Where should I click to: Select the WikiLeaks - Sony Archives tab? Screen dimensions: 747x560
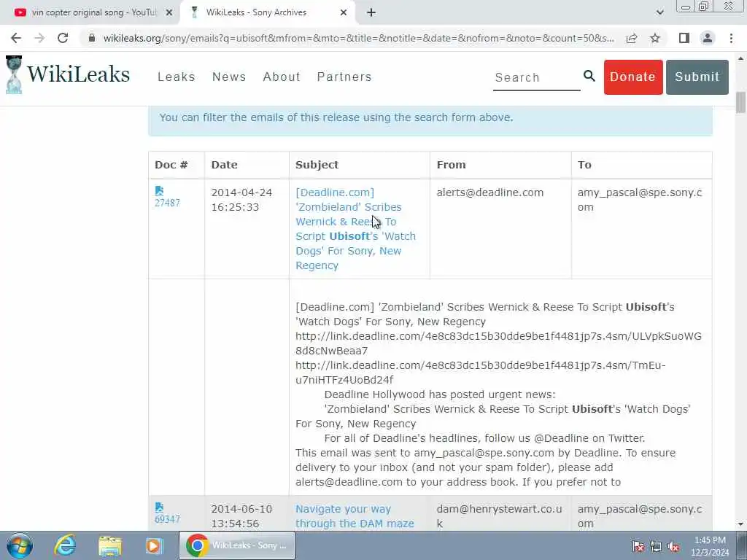click(267, 12)
